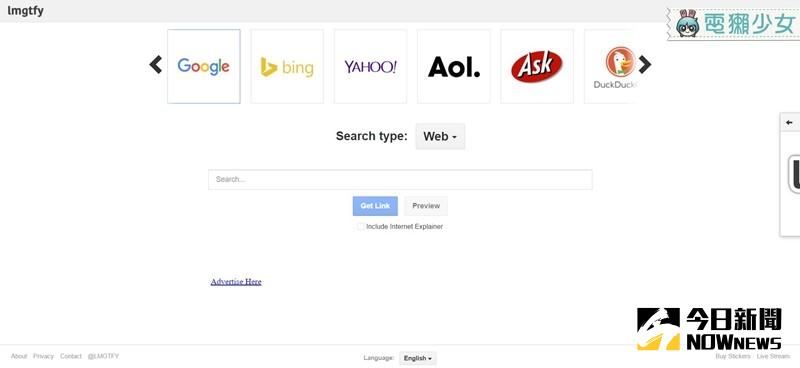The image size is (800, 368).
Task: Pick the Yahoo! search engine tile
Action: tap(370, 66)
